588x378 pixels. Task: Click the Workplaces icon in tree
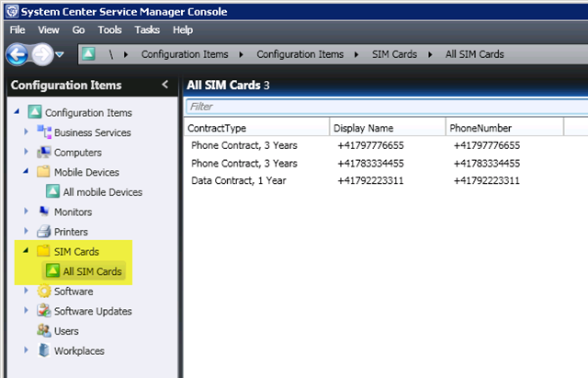(x=43, y=350)
